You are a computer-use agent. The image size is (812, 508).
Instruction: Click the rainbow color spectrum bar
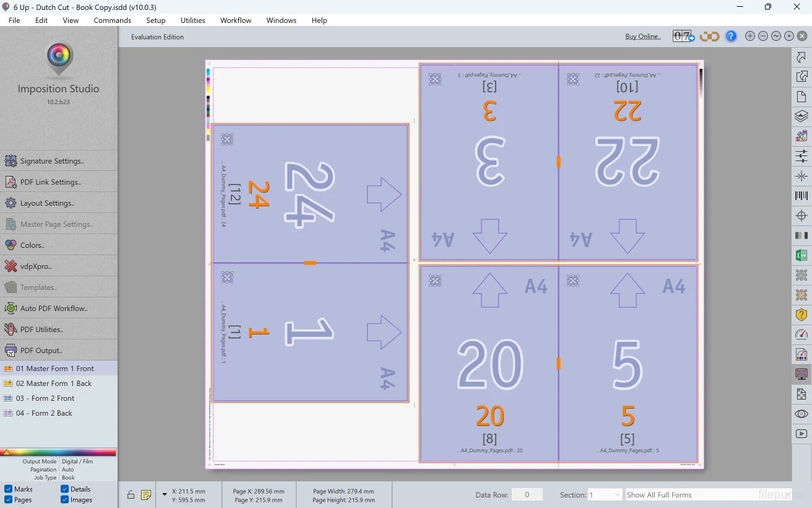pos(59,452)
